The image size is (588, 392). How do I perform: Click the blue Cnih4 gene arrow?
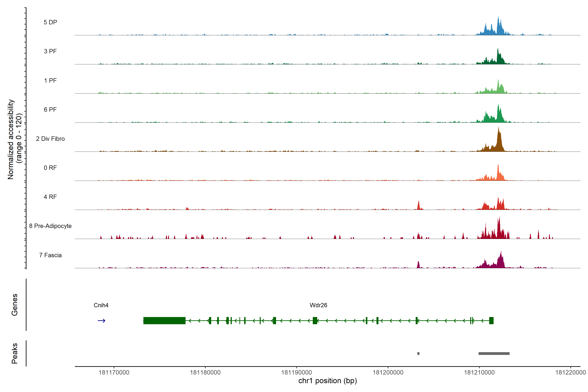coord(101,321)
